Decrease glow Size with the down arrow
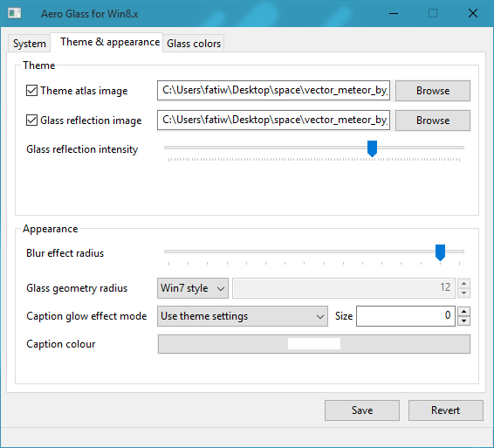Screen dimensions: 494x448 point(463,321)
